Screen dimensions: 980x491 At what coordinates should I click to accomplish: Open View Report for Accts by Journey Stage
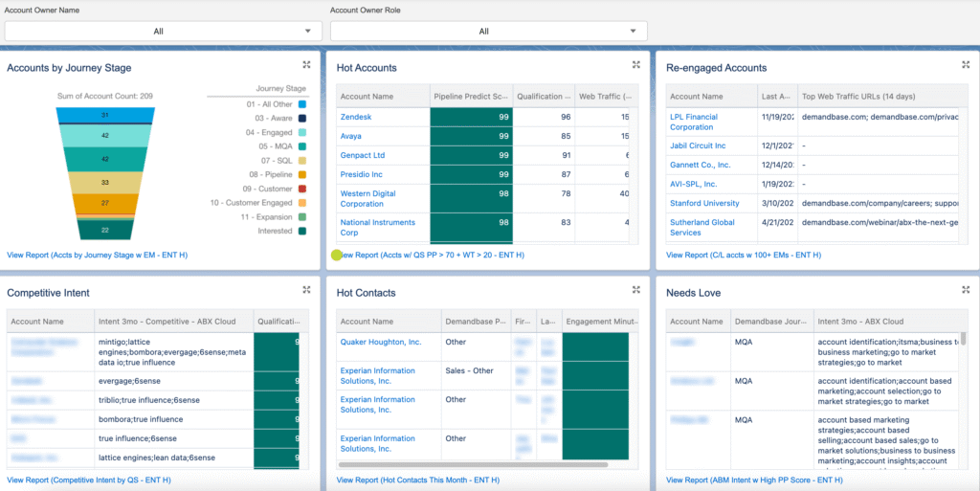(97, 256)
